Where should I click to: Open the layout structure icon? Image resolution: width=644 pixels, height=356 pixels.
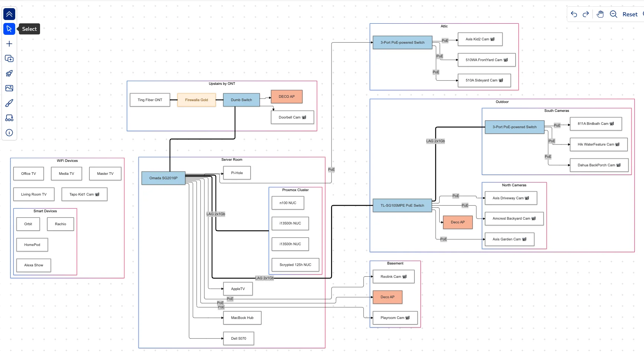tap(9, 118)
